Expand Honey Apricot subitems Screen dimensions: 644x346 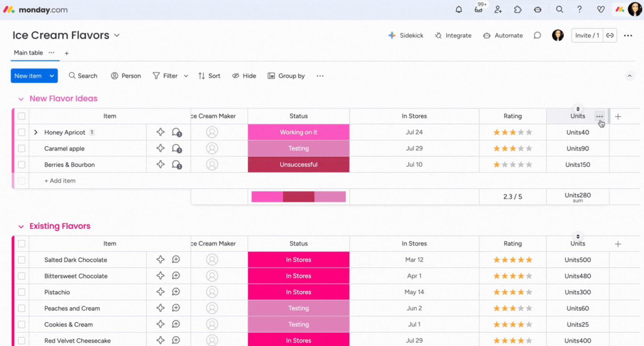coord(36,132)
